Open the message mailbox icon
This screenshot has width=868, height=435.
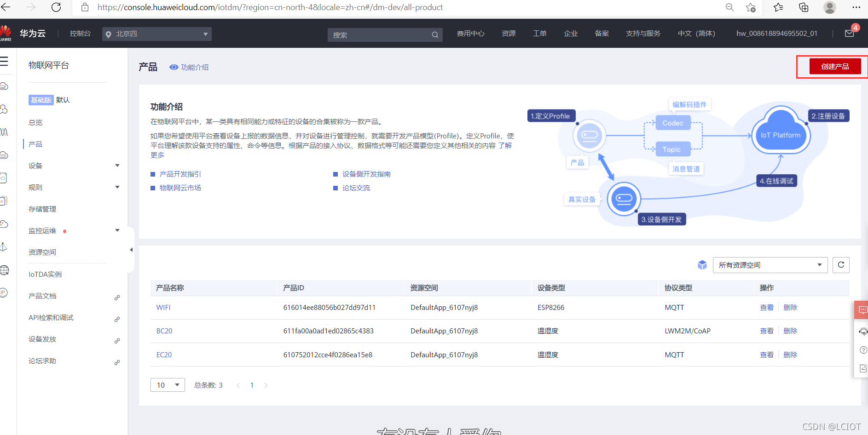tap(850, 33)
